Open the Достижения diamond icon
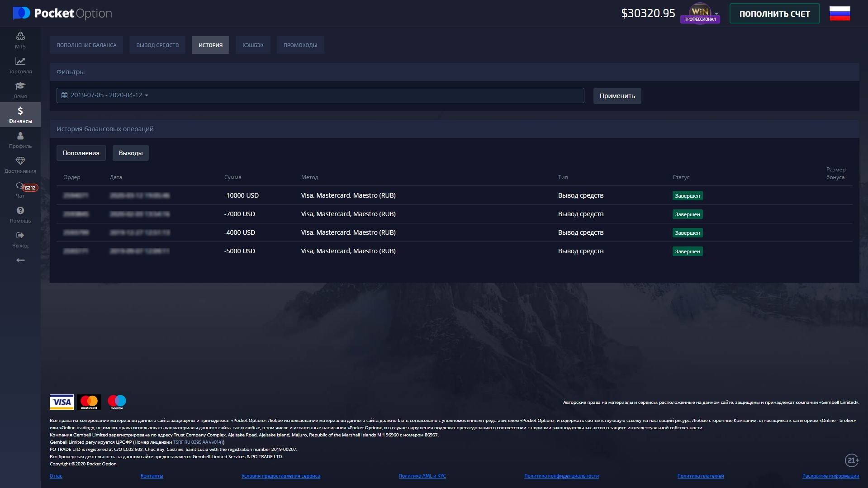The image size is (868, 488). pos(20,161)
